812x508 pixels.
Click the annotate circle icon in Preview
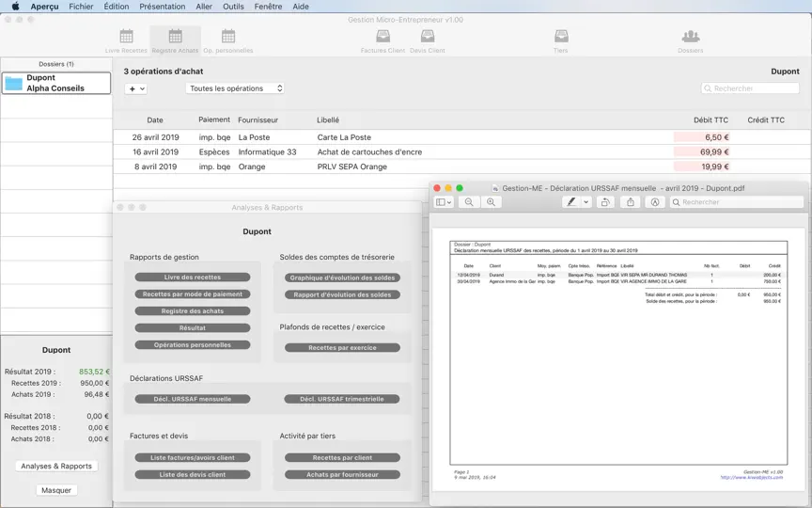(x=655, y=202)
